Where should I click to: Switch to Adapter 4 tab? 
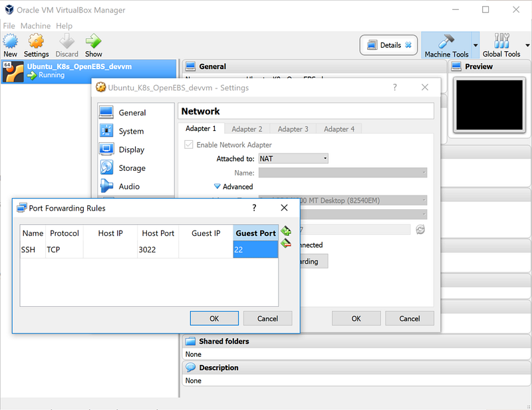pos(339,129)
